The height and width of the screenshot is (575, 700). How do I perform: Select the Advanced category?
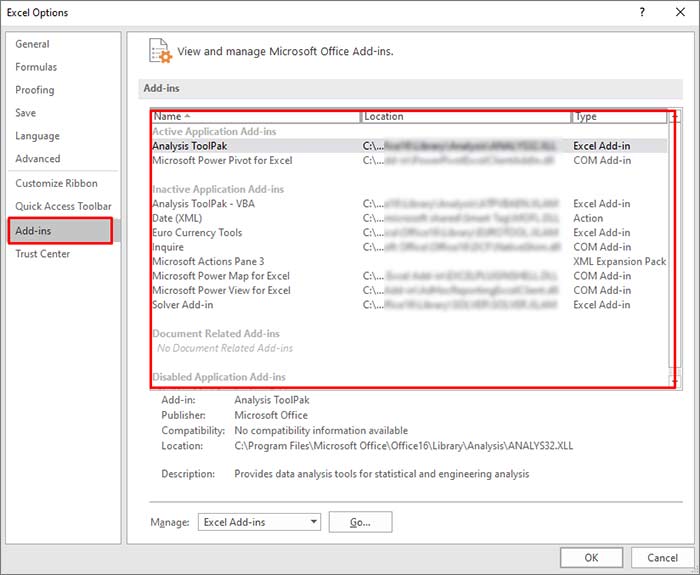[38, 158]
